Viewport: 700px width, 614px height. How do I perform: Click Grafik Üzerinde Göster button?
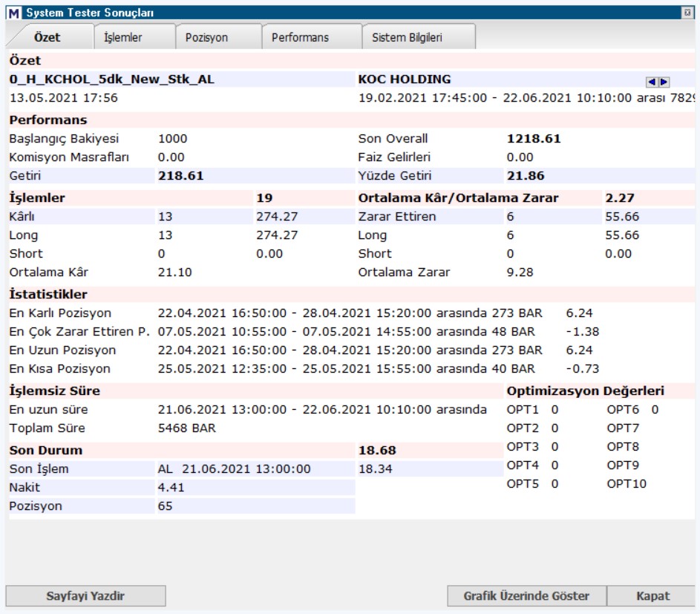526,595
